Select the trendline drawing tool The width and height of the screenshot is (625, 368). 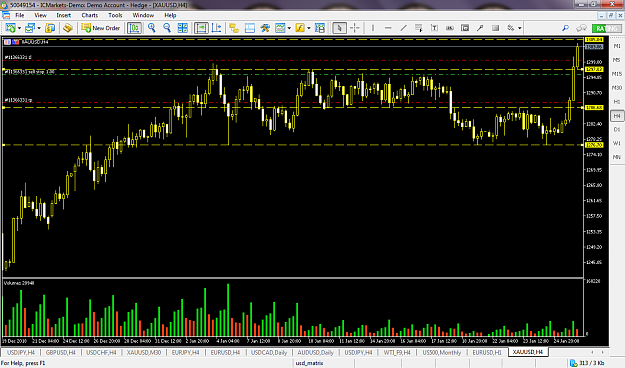pyautogui.click(x=403, y=28)
